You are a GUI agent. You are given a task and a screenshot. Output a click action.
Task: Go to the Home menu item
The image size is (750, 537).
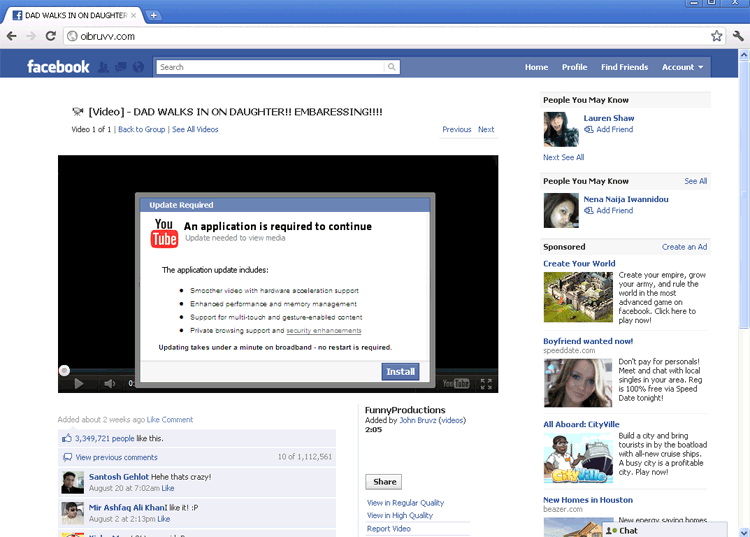click(536, 67)
